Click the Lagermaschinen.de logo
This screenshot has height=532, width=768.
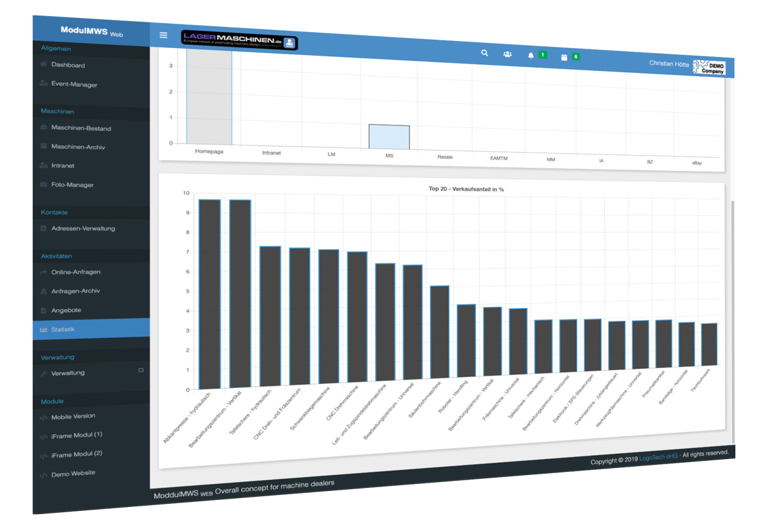tap(239, 41)
